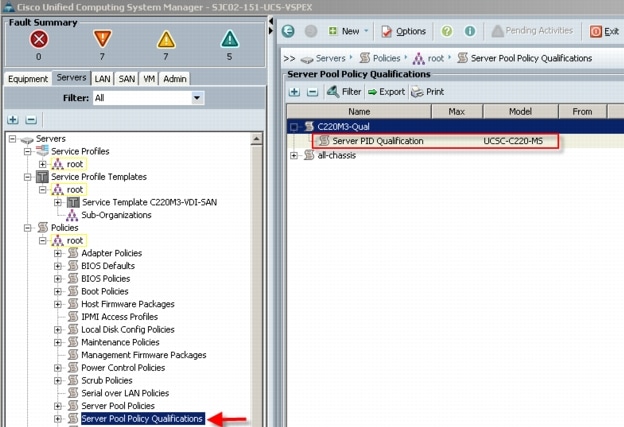Collapse the Service Profile Templates node
Screen dimensions: 624x427
tap(27, 177)
